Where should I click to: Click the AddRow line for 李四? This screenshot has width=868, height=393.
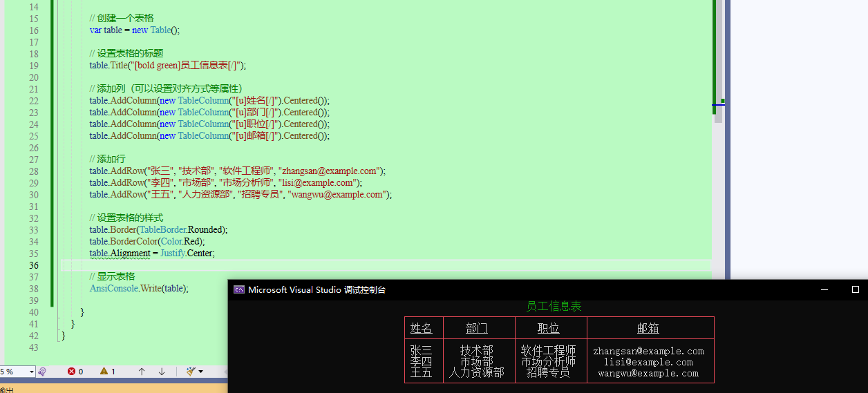225,183
